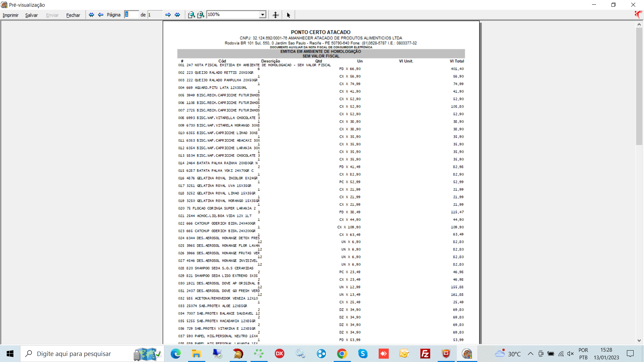Jump to last page with double-right arrow
Image resolution: width=644 pixels, height=362 pixels.
177,15
